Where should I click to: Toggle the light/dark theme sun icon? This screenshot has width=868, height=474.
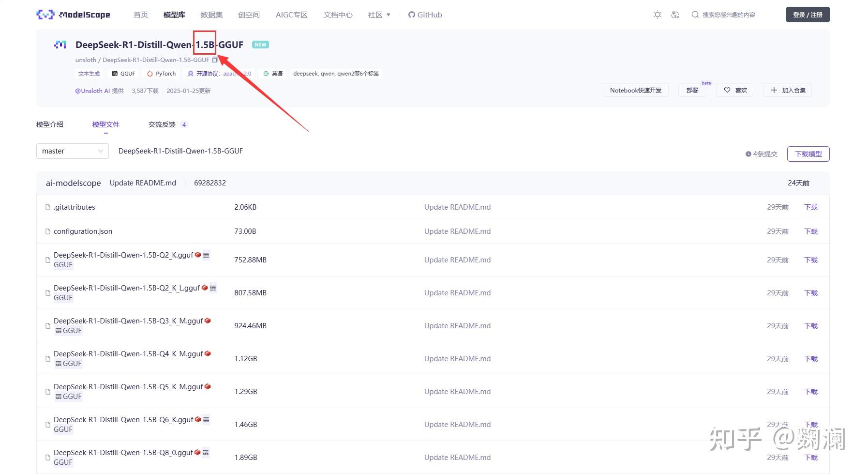[x=658, y=15]
